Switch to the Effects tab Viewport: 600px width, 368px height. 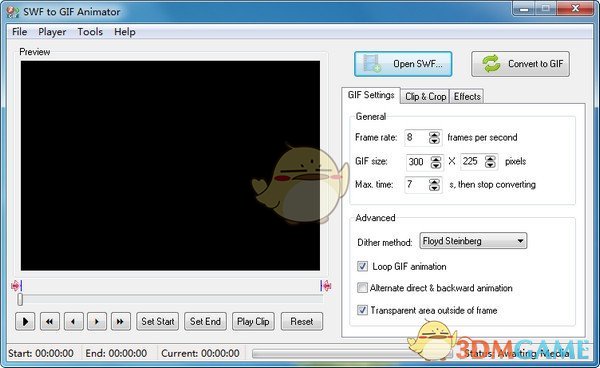(467, 96)
